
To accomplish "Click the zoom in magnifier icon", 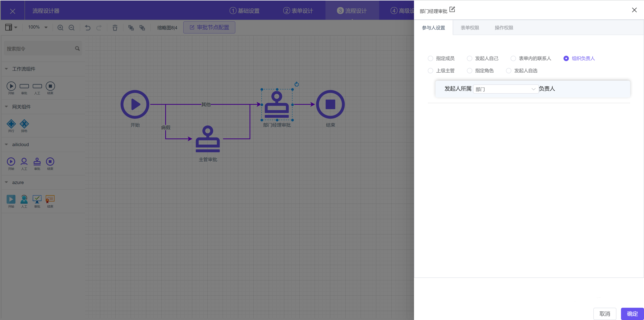I will (x=60, y=27).
